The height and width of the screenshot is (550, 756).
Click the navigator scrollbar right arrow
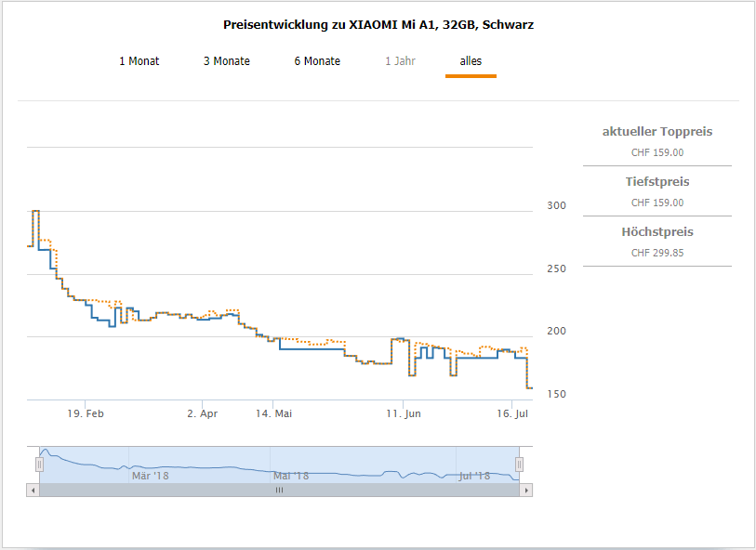(x=526, y=490)
